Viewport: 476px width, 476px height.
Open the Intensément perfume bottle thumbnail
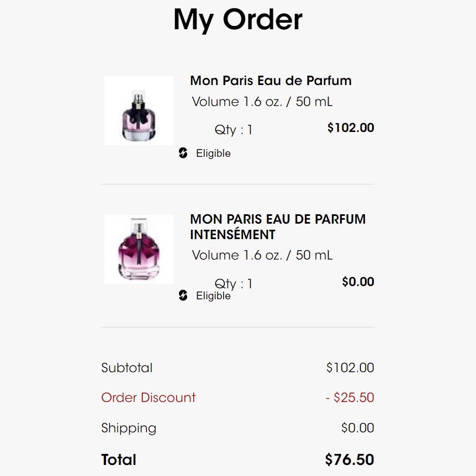[139, 250]
